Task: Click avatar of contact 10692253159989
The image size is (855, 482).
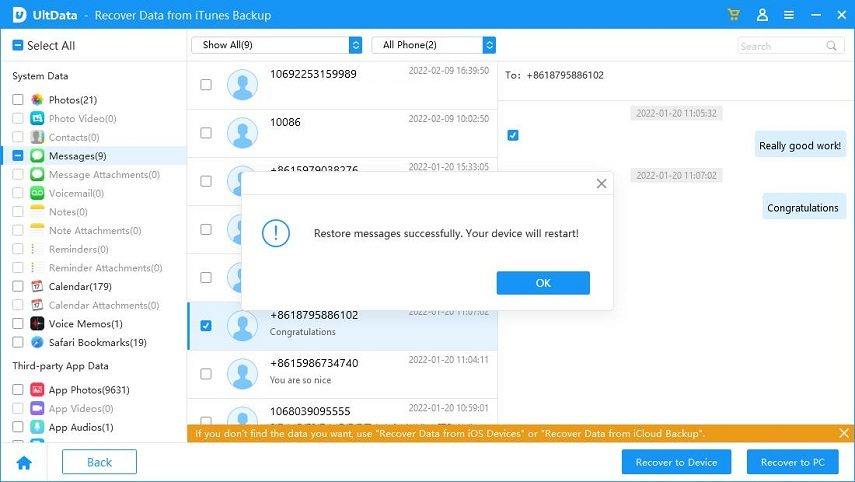Action: [x=242, y=85]
